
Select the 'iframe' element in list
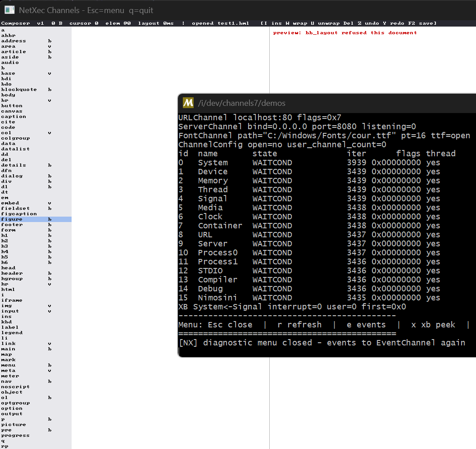36,300
